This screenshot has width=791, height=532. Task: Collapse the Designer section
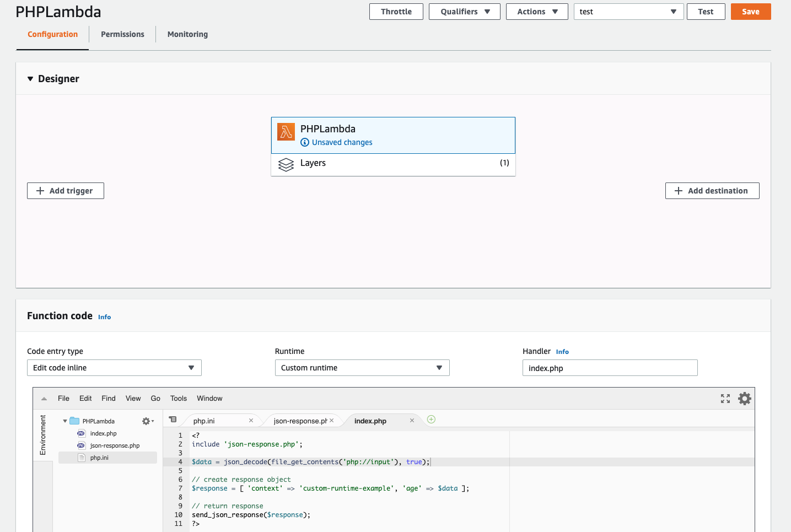(x=30, y=79)
